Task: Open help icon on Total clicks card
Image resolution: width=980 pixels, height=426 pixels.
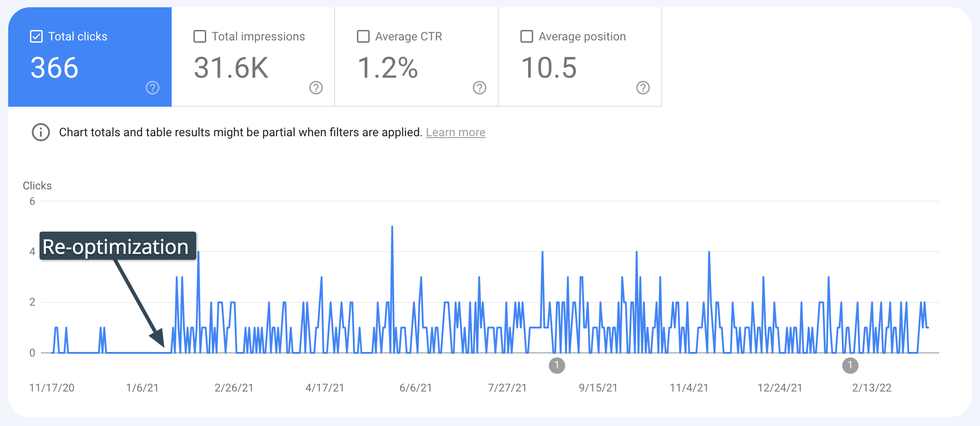Action: [153, 88]
